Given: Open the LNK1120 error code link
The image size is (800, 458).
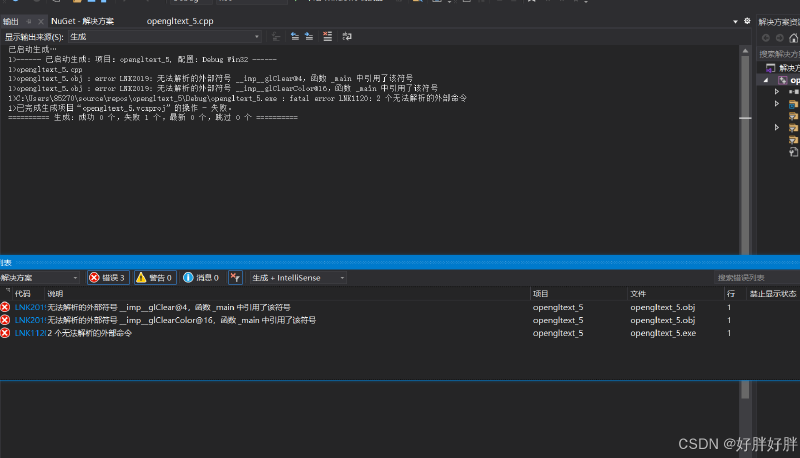Looking at the screenshot, I should tap(30, 333).
